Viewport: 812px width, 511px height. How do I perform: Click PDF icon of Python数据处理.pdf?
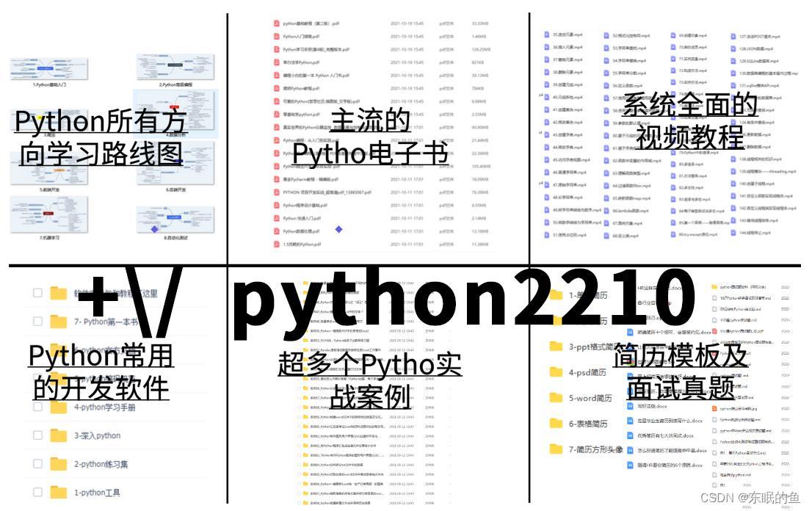coord(277,231)
